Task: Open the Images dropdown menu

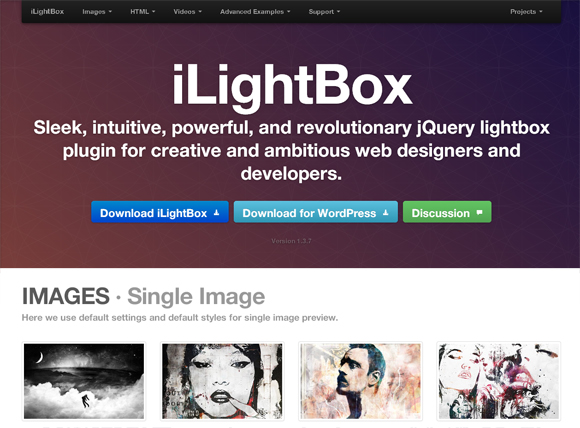Action: [97, 12]
